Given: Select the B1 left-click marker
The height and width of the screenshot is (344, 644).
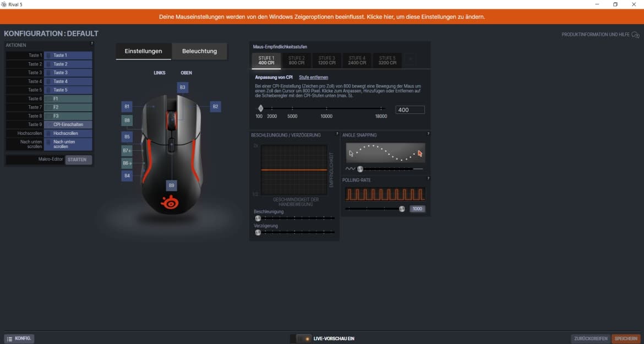Looking at the screenshot, I should [127, 106].
